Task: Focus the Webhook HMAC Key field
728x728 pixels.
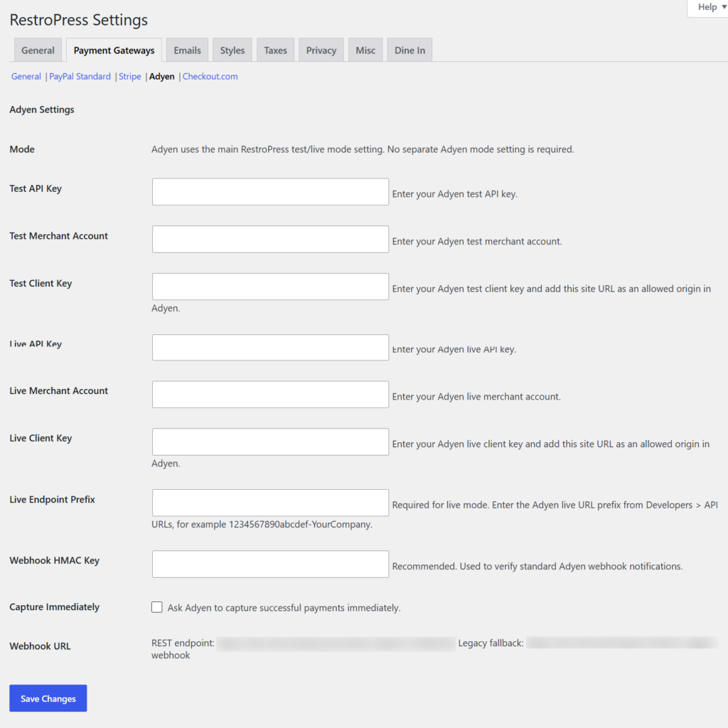Action: pyautogui.click(x=270, y=564)
